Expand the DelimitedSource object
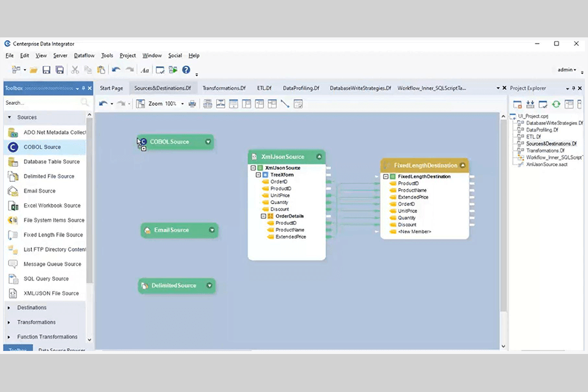The image size is (588, 392). coord(209,285)
